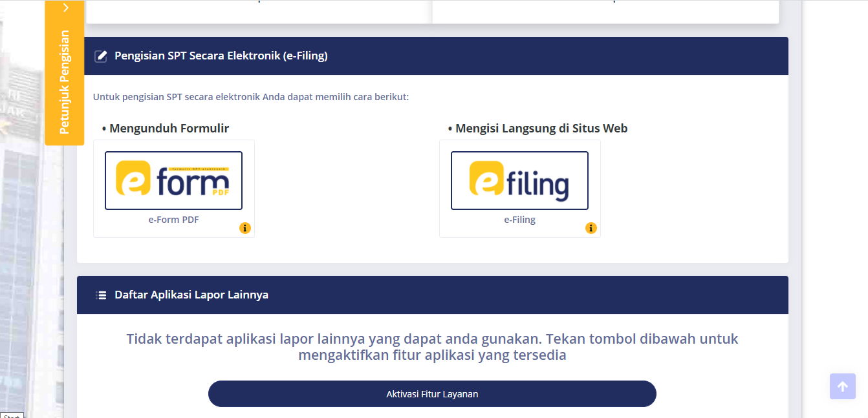
Task: Click the Mengunduh Formulir heading
Action: coord(169,129)
